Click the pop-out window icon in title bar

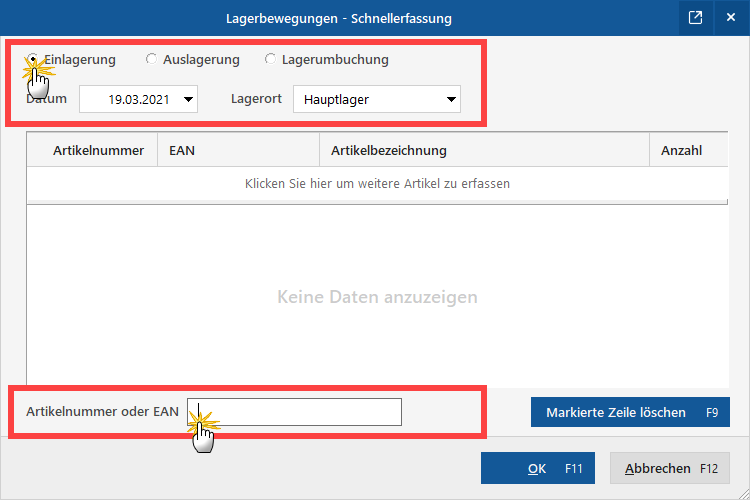[x=696, y=17]
